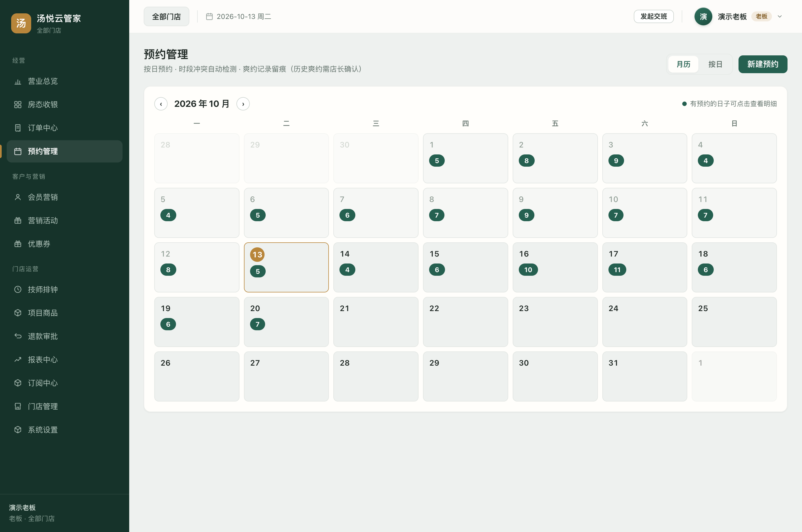
Task: Open 报表中心 trend icon
Action: [x=18, y=360]
